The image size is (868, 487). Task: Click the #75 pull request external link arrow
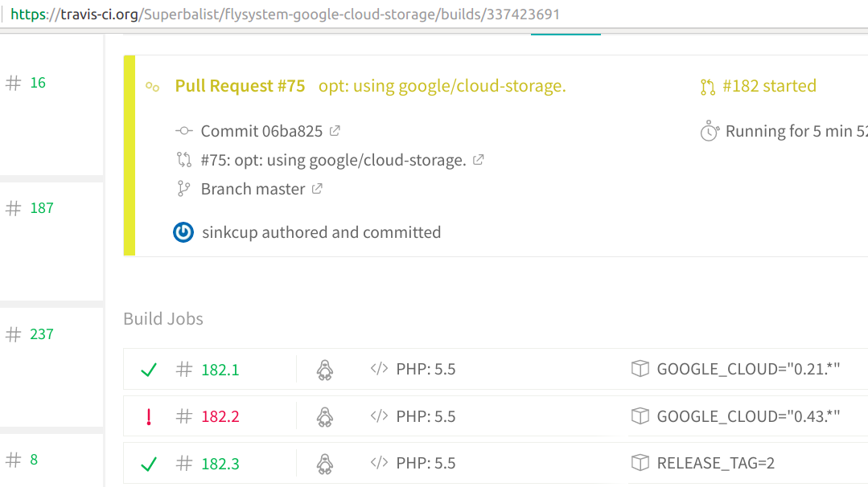point(478,159)
